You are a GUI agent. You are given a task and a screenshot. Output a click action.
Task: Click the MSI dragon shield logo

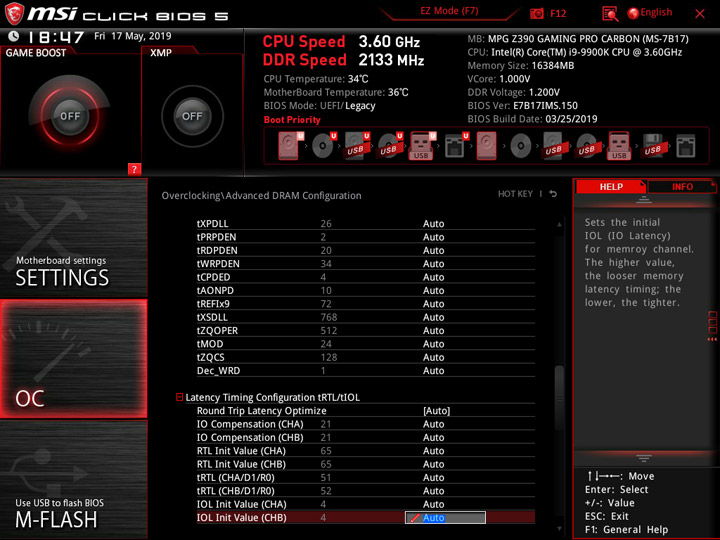tap(14, 14)
